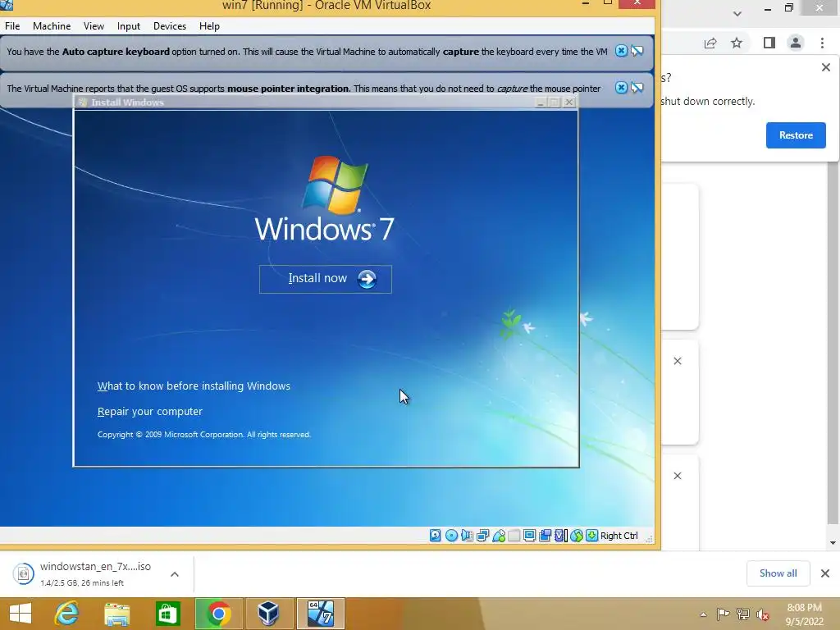This screenshot has height=630, width=840.
Task: Click Action Center flag tray icon
Action: (723, 614)
